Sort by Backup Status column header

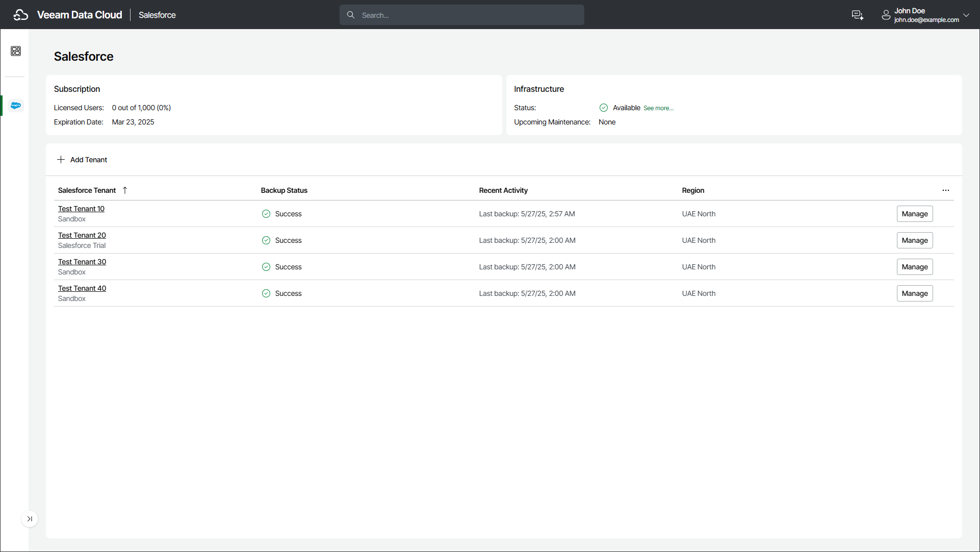pos(284,190)
